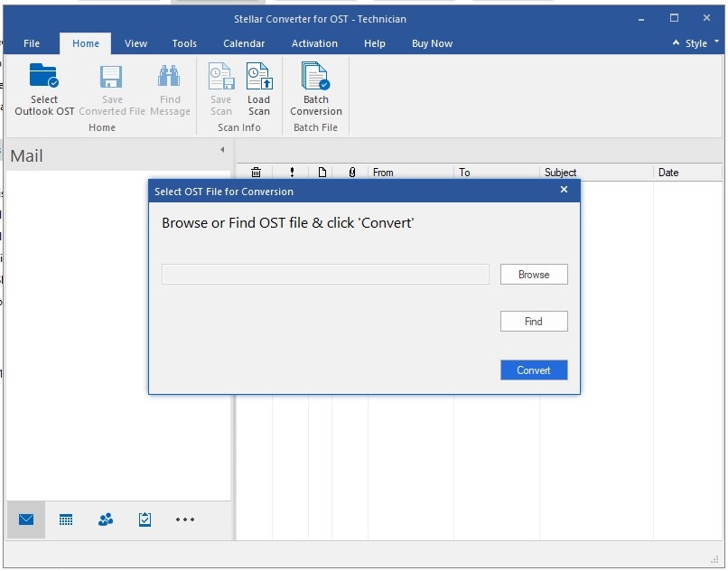Open the File menu
Screen dimensions: 728x571
pos(32,43)
